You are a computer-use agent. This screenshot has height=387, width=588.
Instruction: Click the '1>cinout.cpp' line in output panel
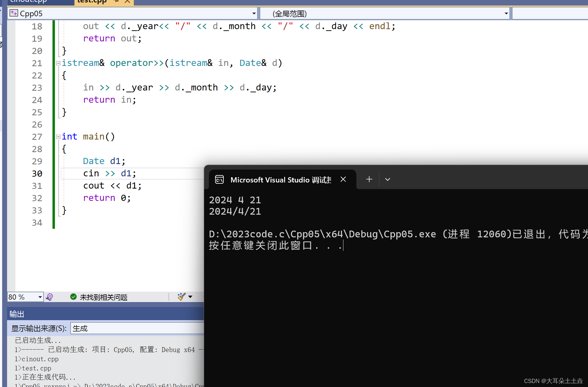pyautogui.click(x=37, y=359)
